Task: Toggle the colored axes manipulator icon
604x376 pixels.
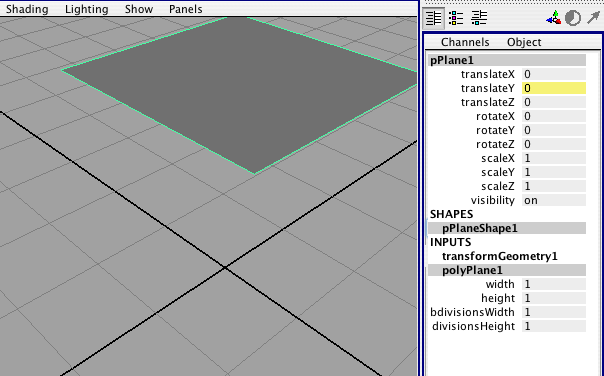Action: [x=554, y=18]
